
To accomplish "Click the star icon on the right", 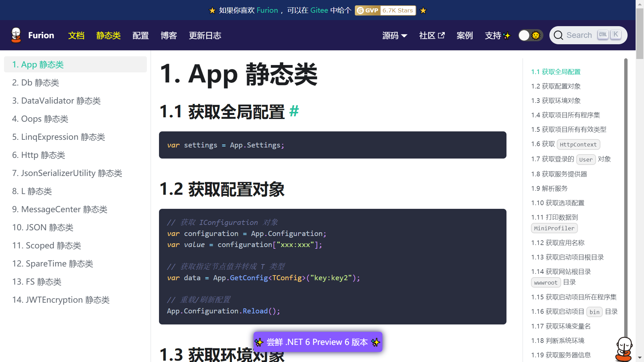I will [423, 10].
